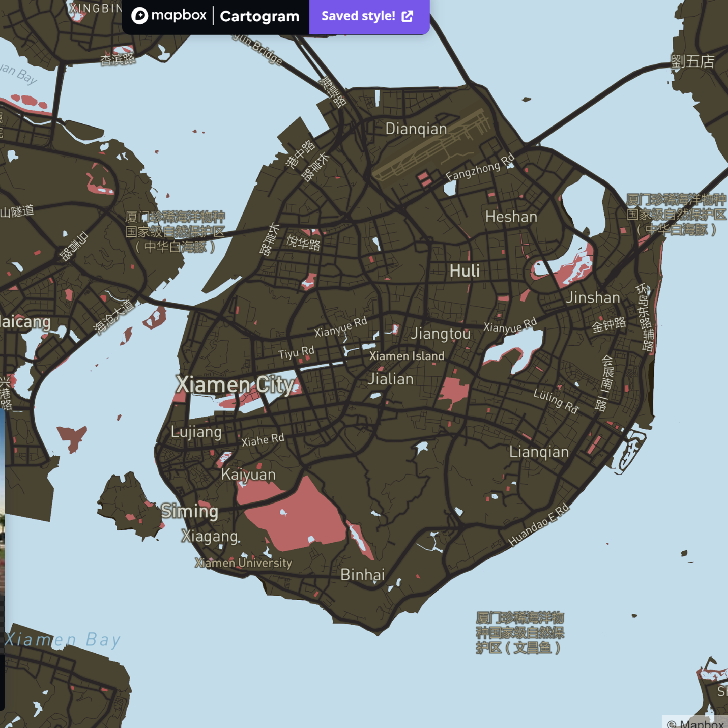728x728 pixels.
Task: Click the Xiamen City map label
Action: (x=235, y=384)
